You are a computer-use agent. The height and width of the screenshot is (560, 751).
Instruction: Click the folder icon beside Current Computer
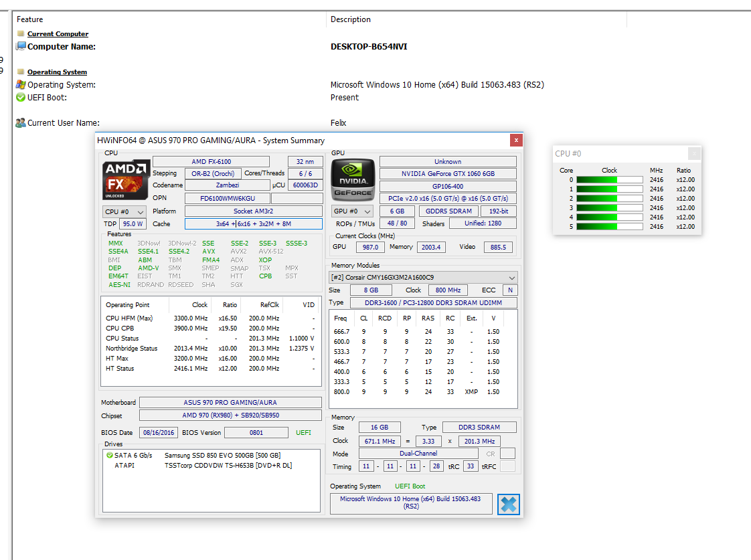point(21,33)
